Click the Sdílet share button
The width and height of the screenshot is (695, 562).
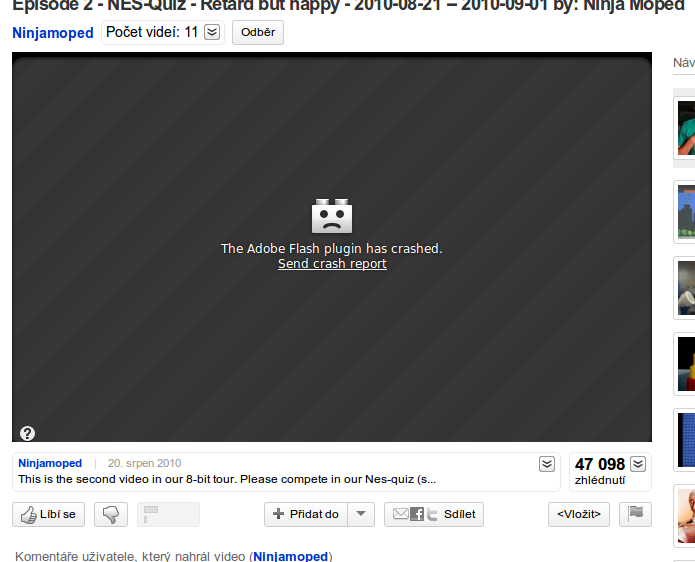(434, 514)
